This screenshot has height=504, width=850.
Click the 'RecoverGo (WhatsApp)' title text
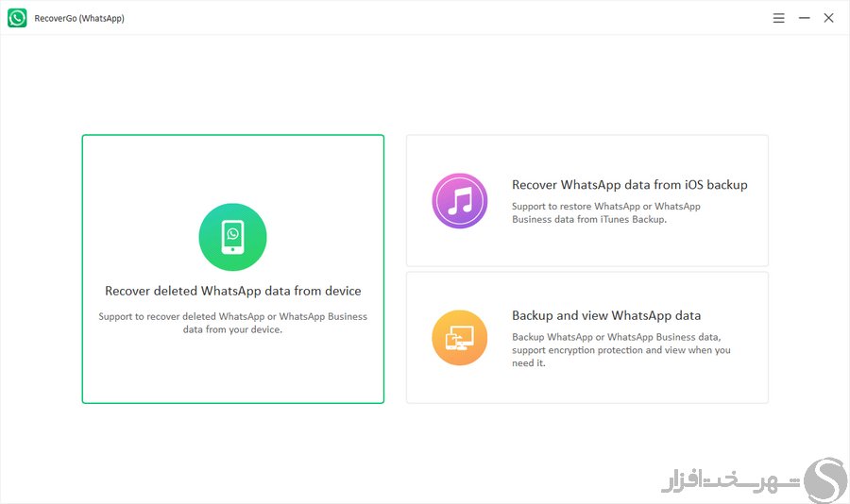(79, 19)
